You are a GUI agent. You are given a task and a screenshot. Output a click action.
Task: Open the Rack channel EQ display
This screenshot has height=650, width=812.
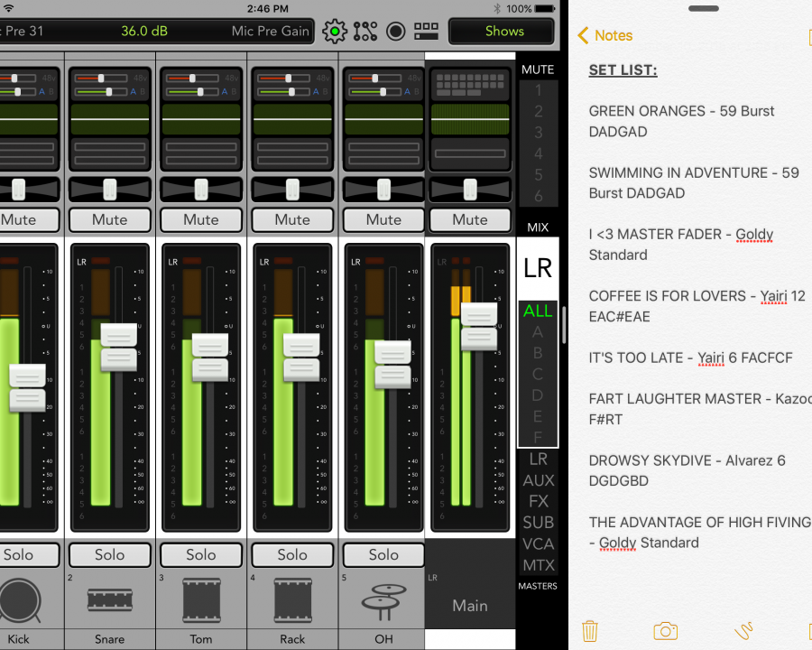(x=292, y=119)
